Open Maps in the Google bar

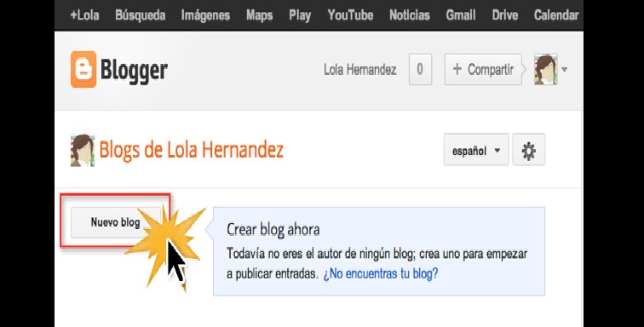[x=260, y=15]
